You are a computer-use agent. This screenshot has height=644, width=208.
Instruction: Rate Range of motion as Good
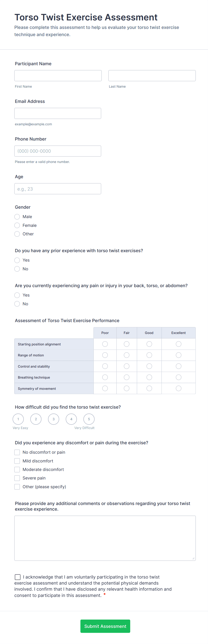pos(149,355)
